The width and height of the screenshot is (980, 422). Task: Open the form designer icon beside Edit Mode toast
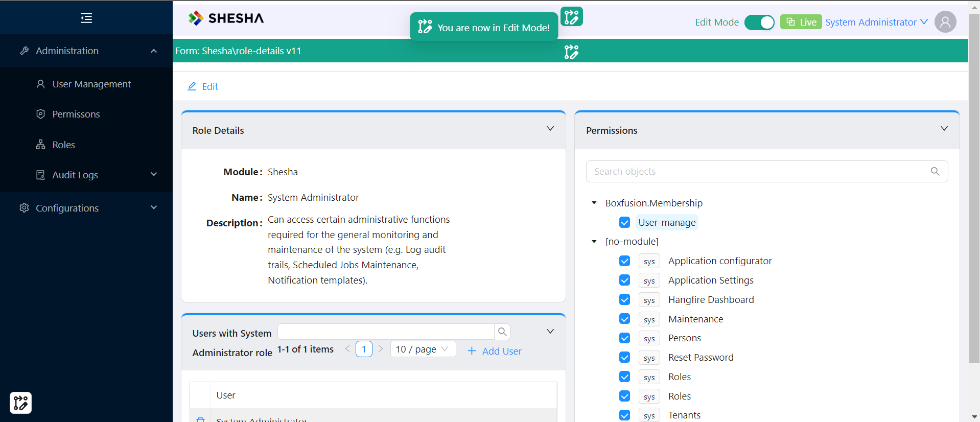pyautogui.click(x=572, y=17)
